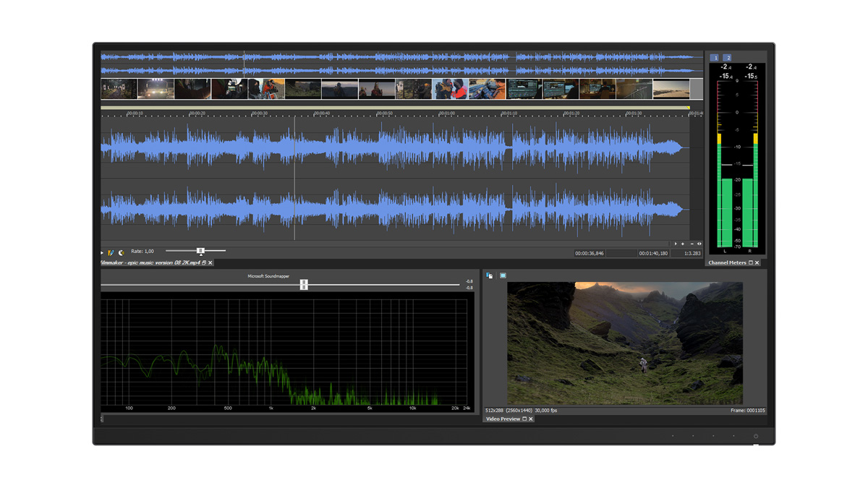Image resolution: width=868 pixels, height=488 pixels.
Task: Click the edit tool pencil icon
Action: point(111,252)
